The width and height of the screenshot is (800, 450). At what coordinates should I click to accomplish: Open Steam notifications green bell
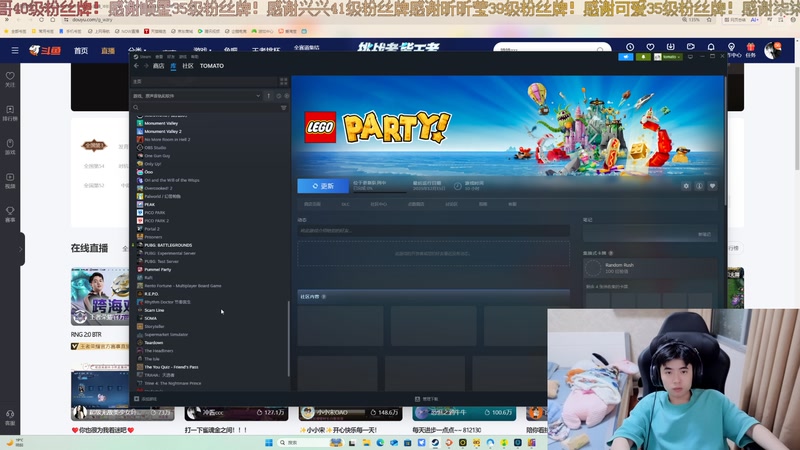(x=643, y=57)
